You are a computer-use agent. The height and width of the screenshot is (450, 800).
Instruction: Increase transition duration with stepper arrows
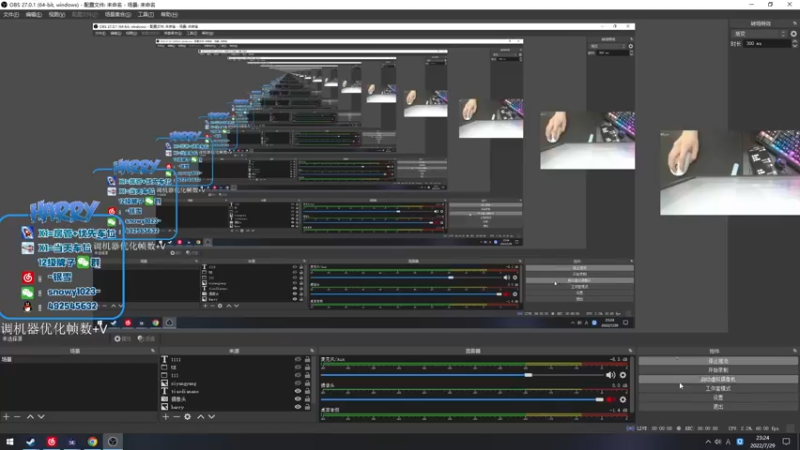(x=794, y=42)
